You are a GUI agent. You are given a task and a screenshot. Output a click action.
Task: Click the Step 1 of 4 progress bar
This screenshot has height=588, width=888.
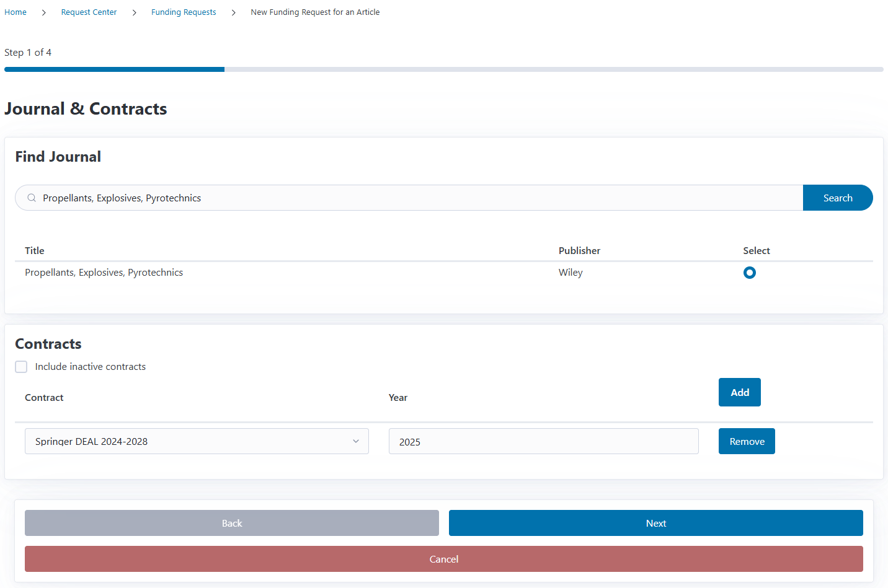(x=444, y=69)
